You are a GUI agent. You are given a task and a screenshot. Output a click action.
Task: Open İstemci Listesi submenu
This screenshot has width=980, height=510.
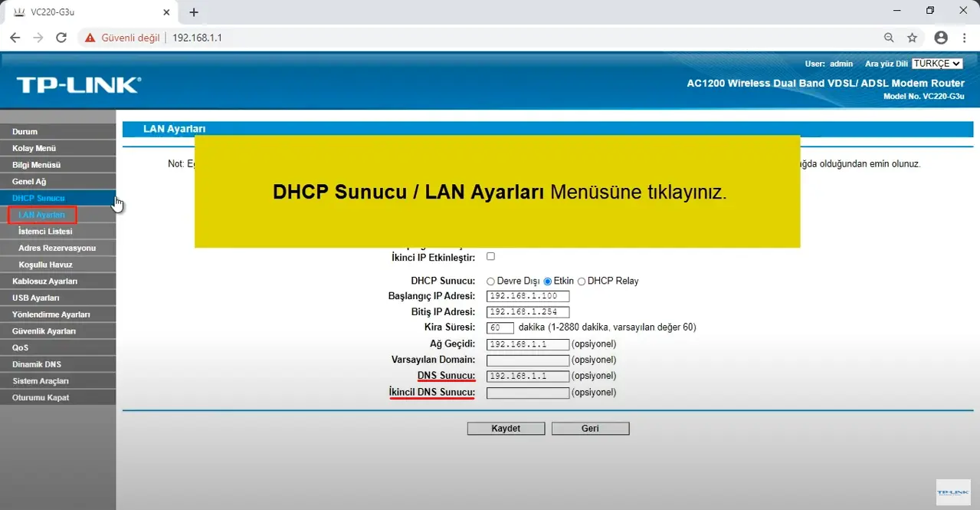pyautogui.click(x=58, y=231)
